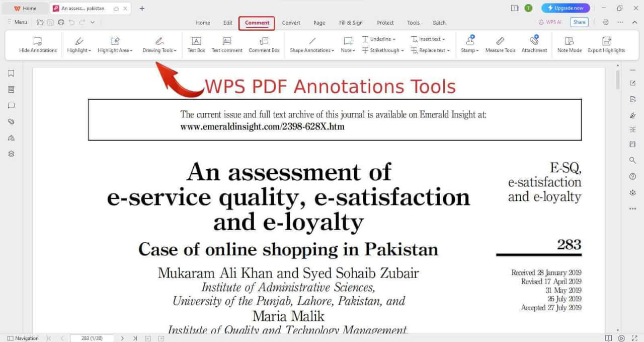Viewport: 644px width, 342px height.
Task: Go to the next page arrow
Action: tap(122, 338)
